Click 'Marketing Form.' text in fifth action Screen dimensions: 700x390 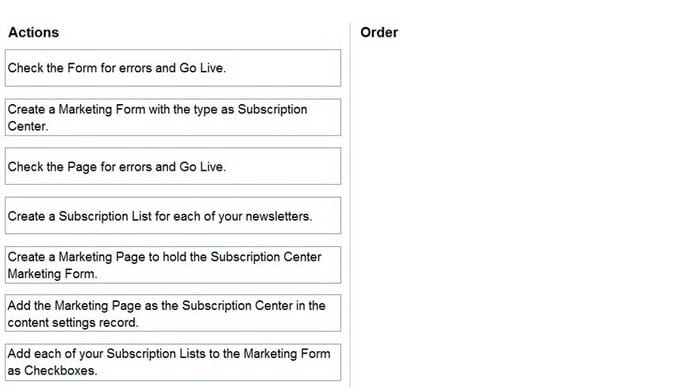click(x=52, y=274)
